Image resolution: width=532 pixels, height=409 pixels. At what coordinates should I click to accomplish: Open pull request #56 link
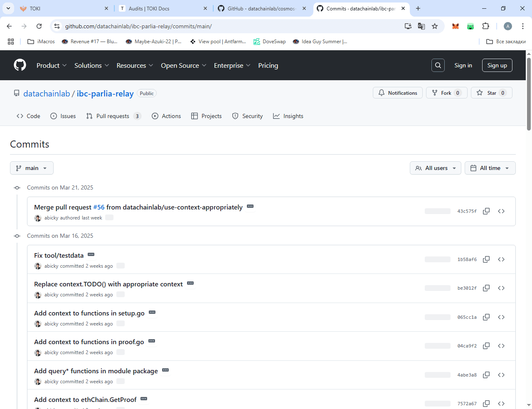[99, 207]
